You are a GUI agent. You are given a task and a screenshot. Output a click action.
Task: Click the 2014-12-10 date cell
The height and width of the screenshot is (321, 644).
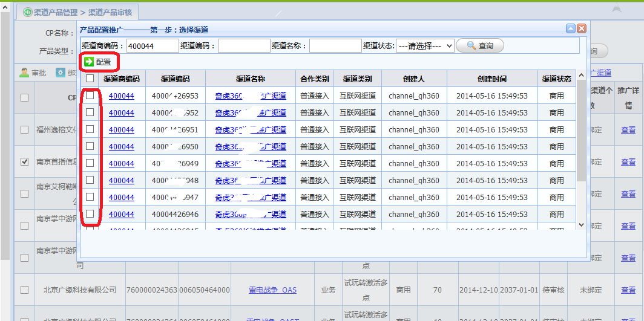(x=479, y=290)
